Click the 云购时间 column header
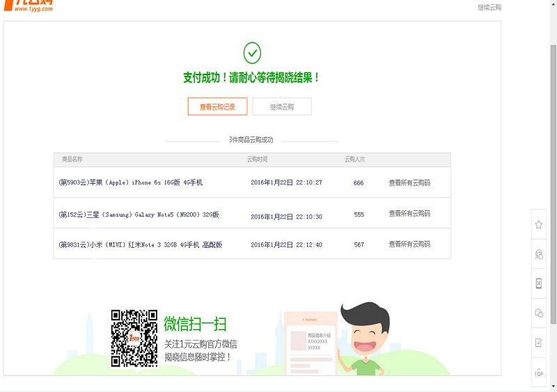This screenshot has width=557, height=392. tap(257, 159)
